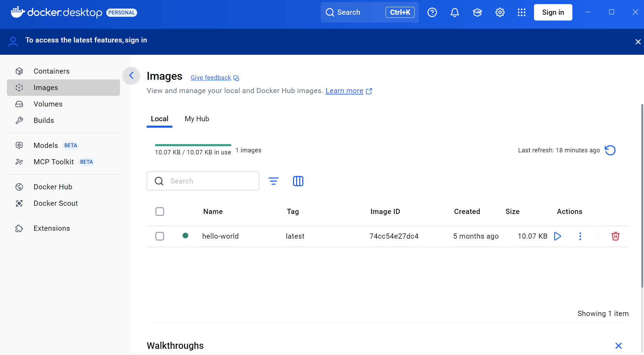Open the settings gear icon

[x=500, y=12]
